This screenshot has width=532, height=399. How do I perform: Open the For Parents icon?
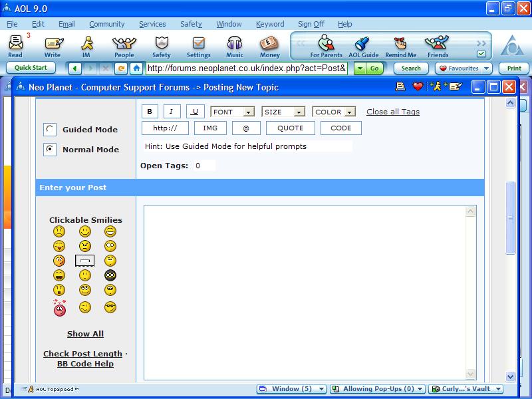pos(326,46)
